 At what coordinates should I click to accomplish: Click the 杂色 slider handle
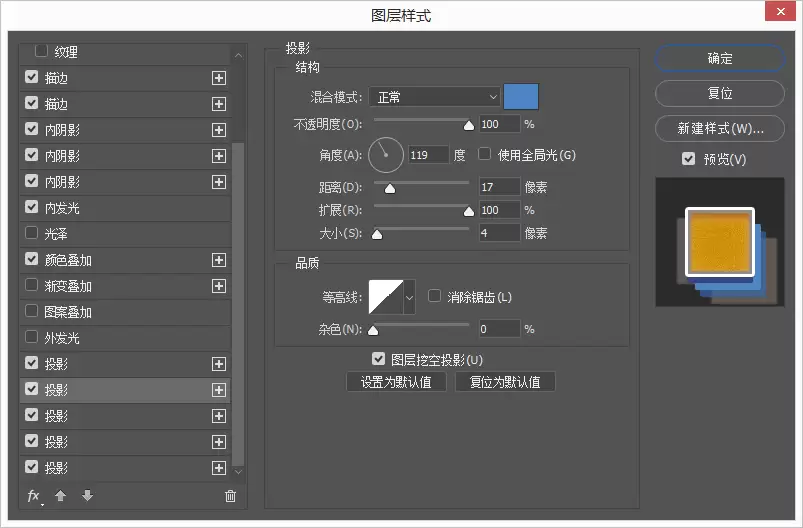(x=373, y=330)
